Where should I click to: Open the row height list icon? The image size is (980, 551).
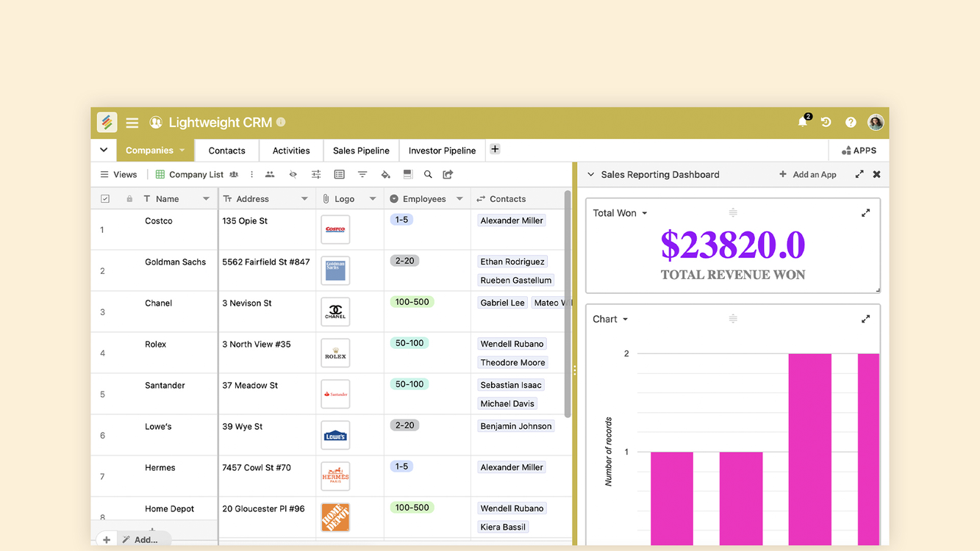339,175
